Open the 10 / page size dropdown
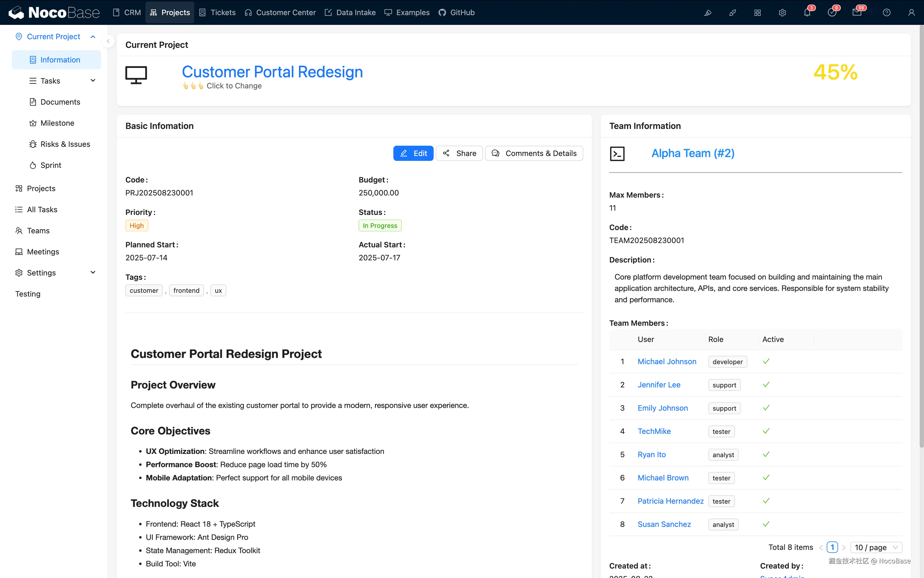This screenshot has width=924, height=578. point(876,547)
